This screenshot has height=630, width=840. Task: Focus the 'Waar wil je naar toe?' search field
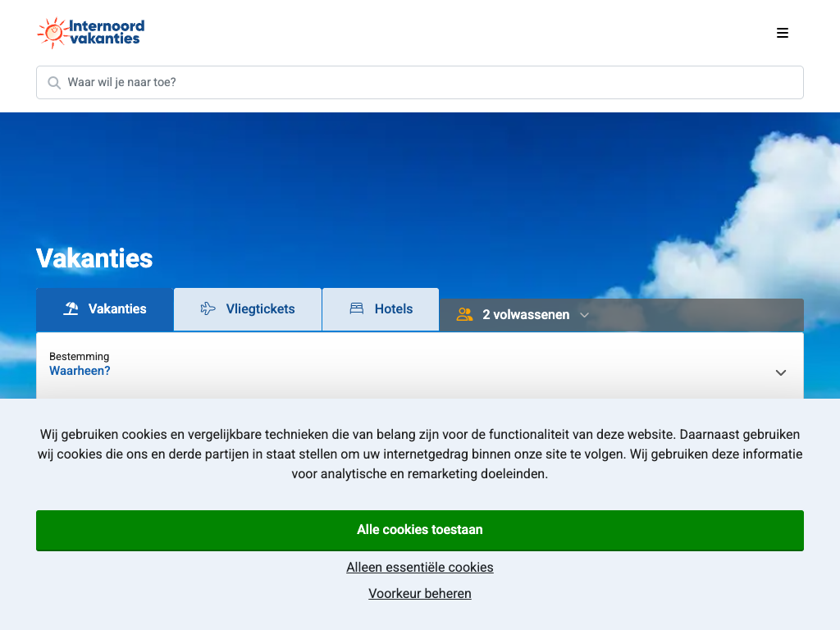pyautogui.click(x=427, y=83)
